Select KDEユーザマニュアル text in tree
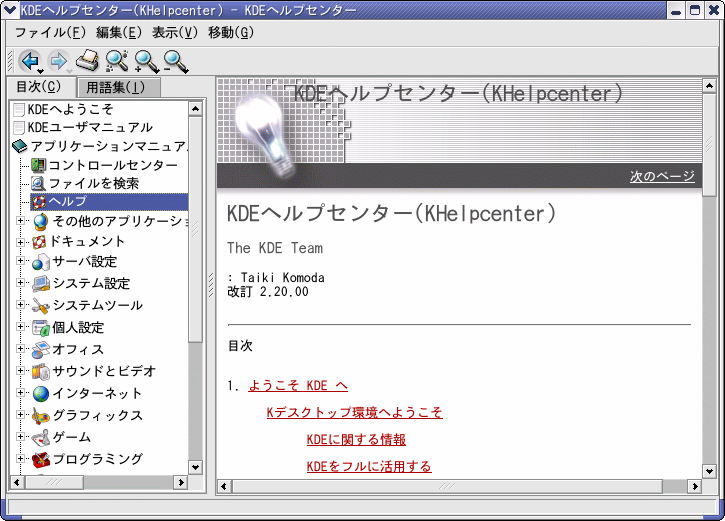Image resolution: width=725 pixels, height=521 pixels. [x=90, y=128]
